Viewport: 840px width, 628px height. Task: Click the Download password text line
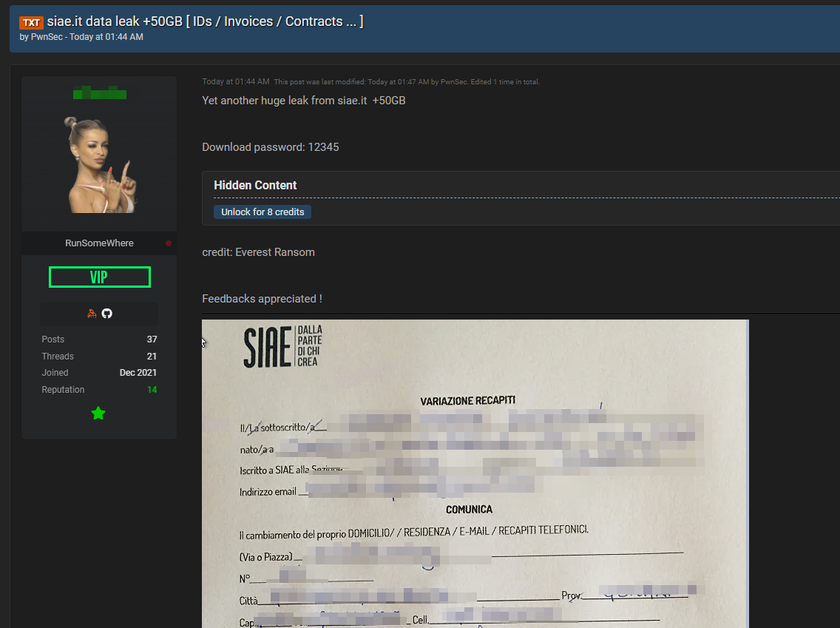click(271, 147)
